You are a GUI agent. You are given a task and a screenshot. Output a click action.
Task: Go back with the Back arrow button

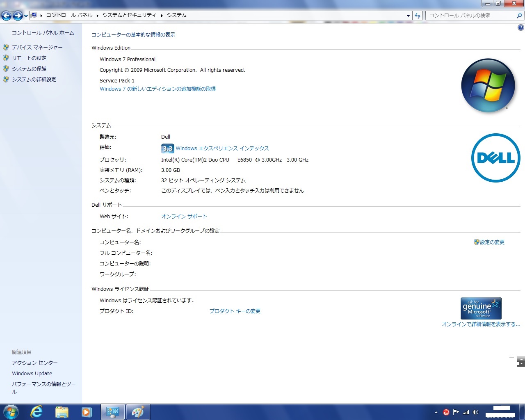coord(7,16)
